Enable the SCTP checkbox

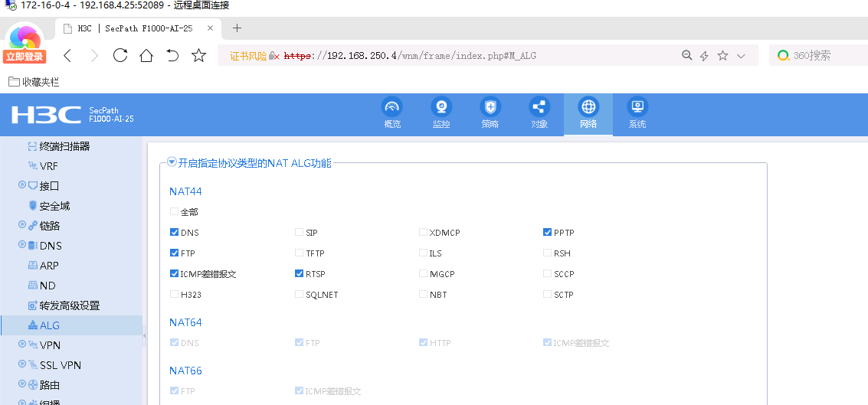pyautogui.click(x=548, y=294)
